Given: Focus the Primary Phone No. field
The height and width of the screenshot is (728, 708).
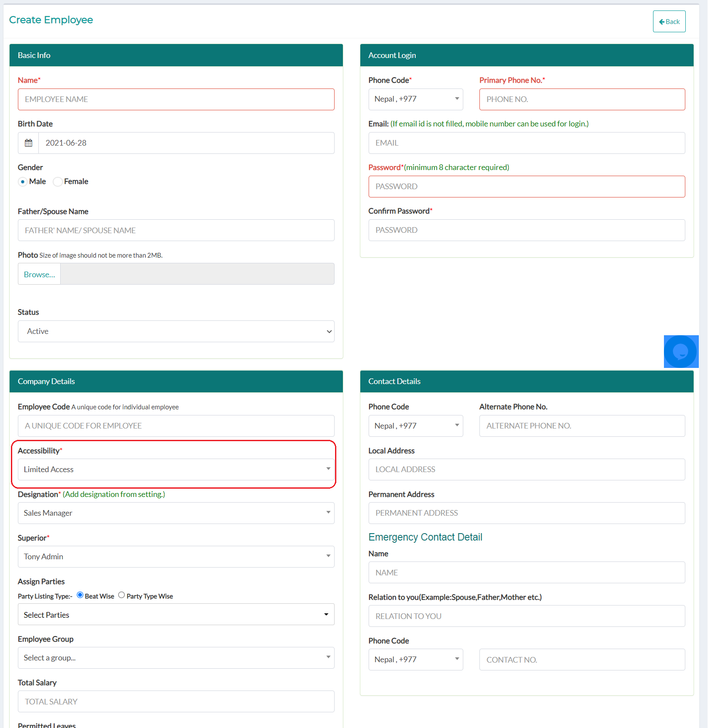Looking at the screenshot, I should click(x=582, y=99).
